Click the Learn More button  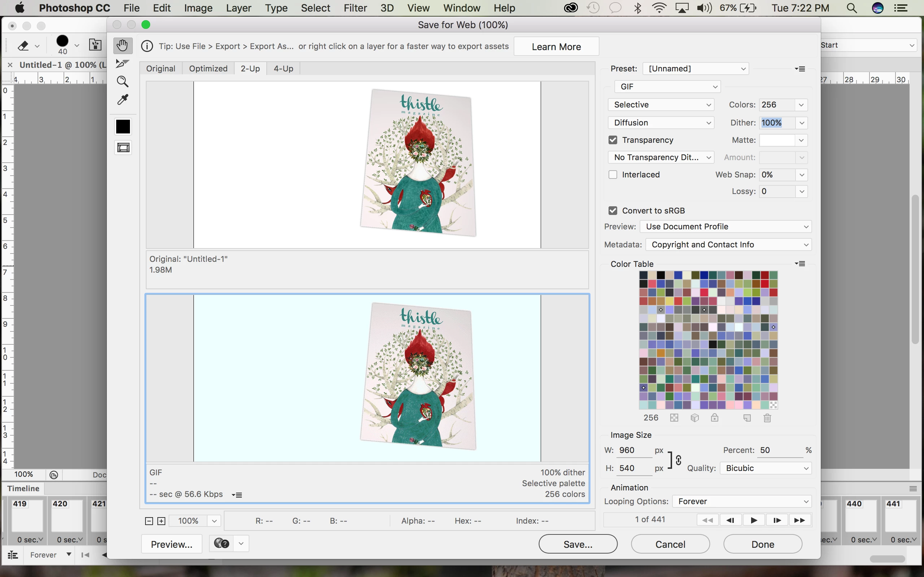click(556, 47)
